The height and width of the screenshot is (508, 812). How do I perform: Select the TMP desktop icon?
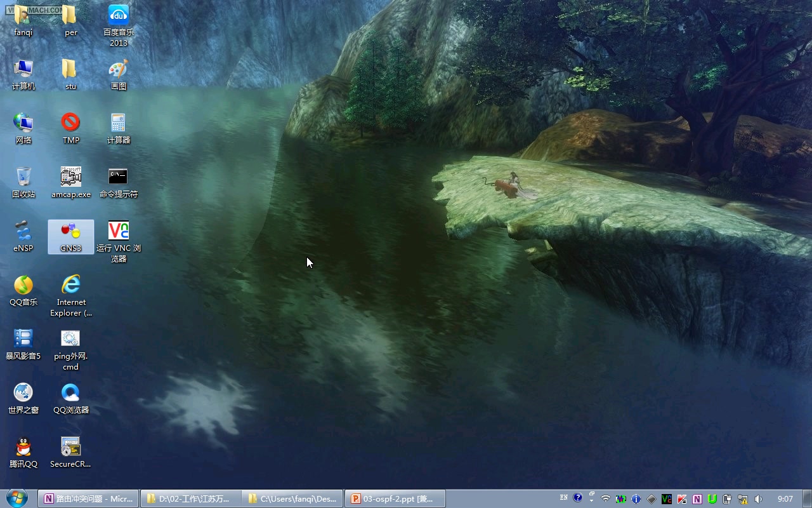[70, 129]
